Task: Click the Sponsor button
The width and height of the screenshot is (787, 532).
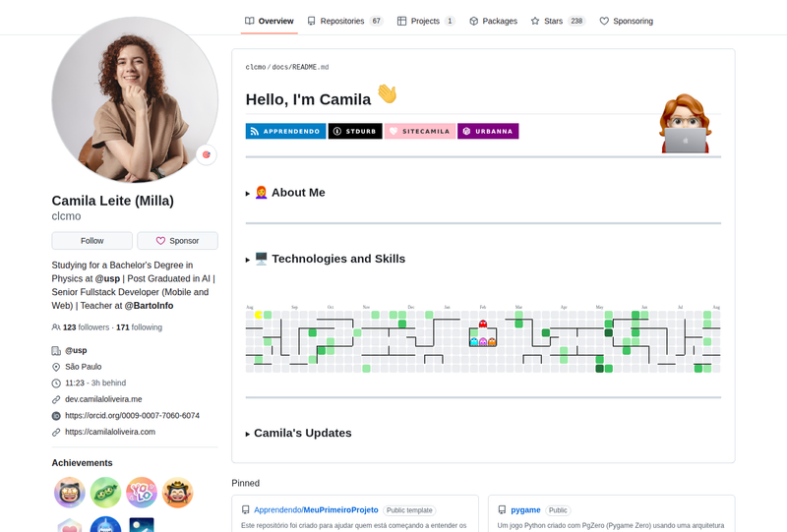Action: (178, 241)
